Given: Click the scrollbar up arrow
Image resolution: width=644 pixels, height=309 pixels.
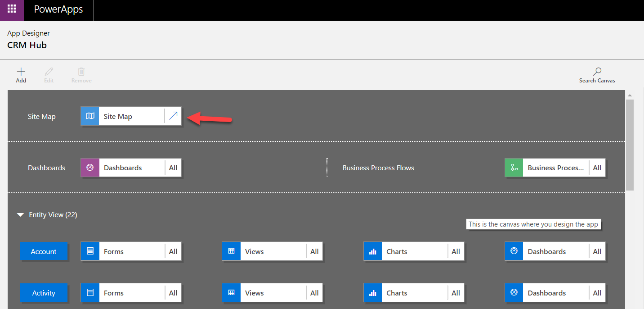Looking at the screenshot, I should coord(630,95).
